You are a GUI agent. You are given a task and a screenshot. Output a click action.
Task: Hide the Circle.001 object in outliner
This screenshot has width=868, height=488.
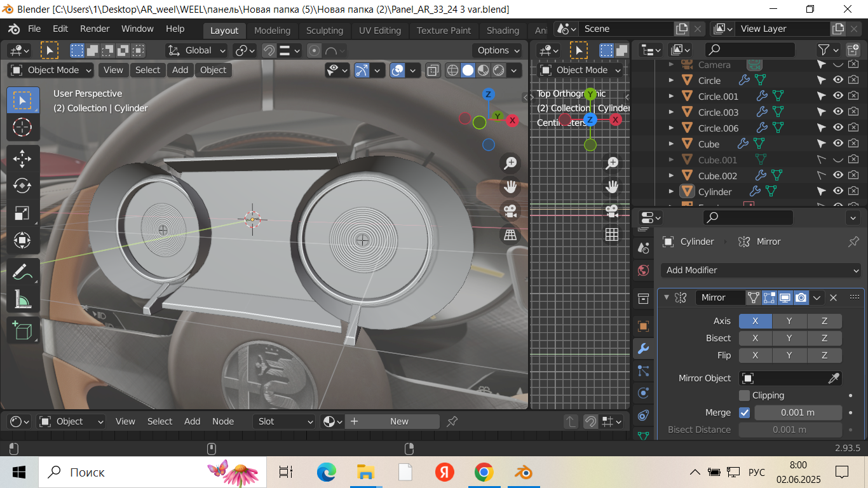coord(838,96)
